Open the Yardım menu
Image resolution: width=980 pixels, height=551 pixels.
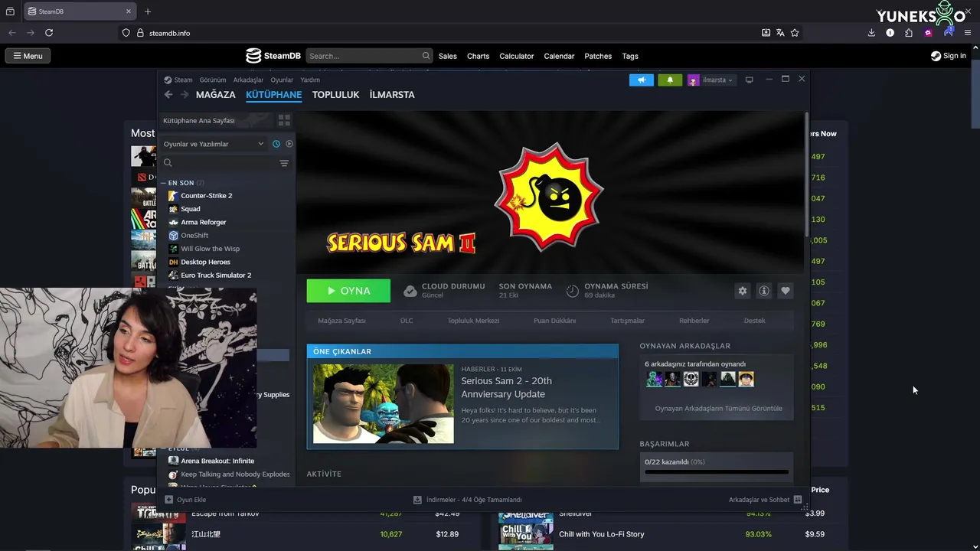coord(310,80)
